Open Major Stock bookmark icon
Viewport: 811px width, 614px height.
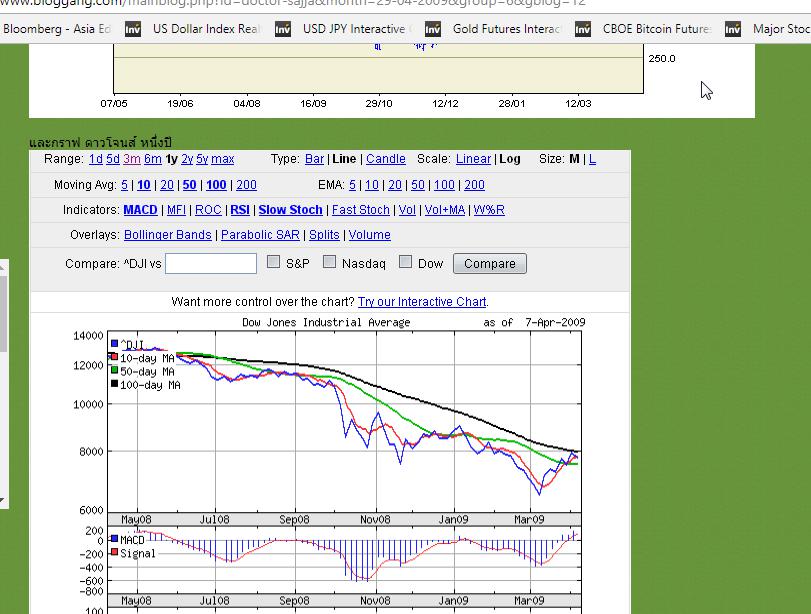732,29
